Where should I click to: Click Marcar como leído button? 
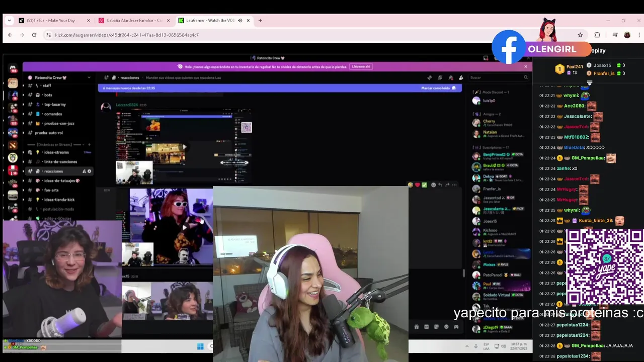[x=439, y=88]
